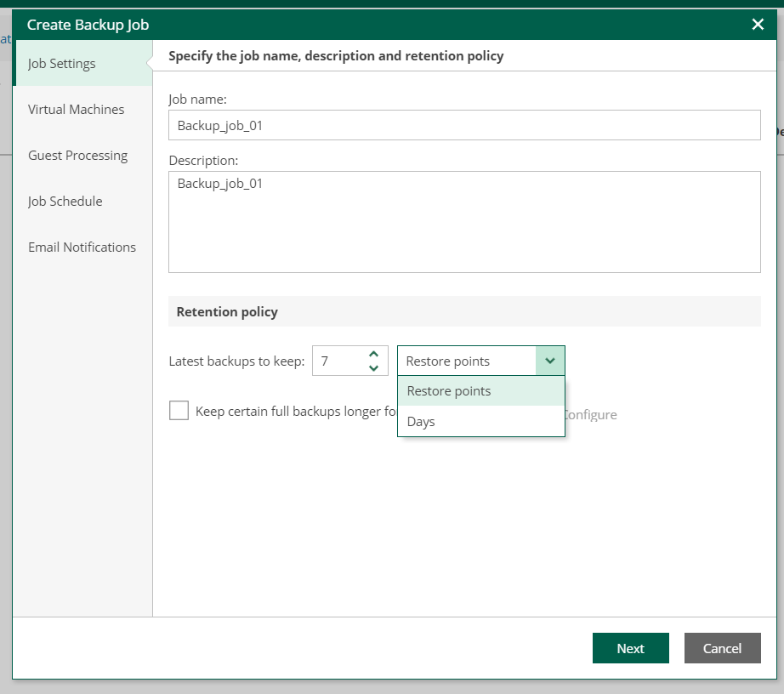Screen dimensions: 784x694
Task: Close the Create Backup Job dialog
Action: click(x=758, y=25)
